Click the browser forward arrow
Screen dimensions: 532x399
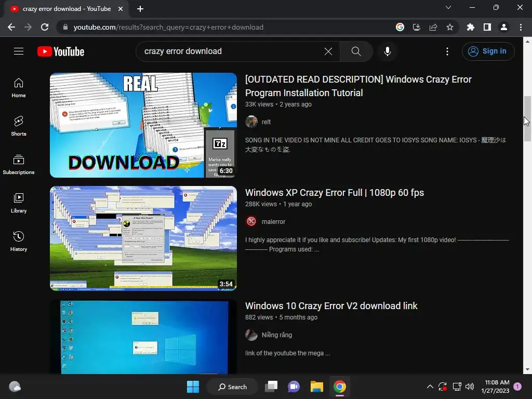(x=28, y=27)
